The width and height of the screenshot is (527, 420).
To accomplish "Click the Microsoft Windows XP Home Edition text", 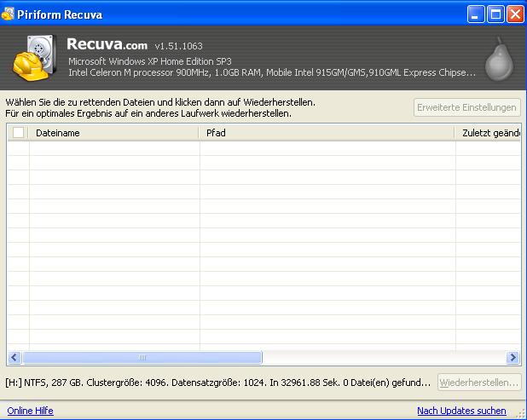I will point(150,61).
